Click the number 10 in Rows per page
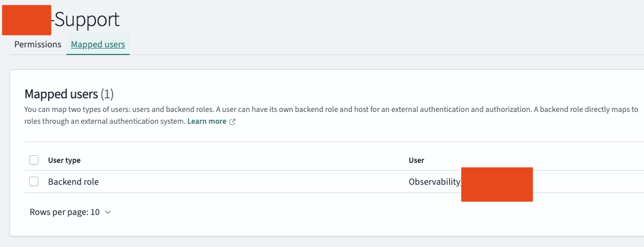Image resolution: width=644 pixels, height=247 pixels. click(95, 212)
